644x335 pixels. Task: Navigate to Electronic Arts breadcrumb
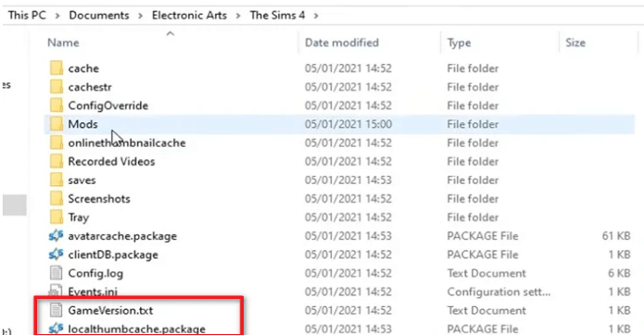click(x=189, y=15)
